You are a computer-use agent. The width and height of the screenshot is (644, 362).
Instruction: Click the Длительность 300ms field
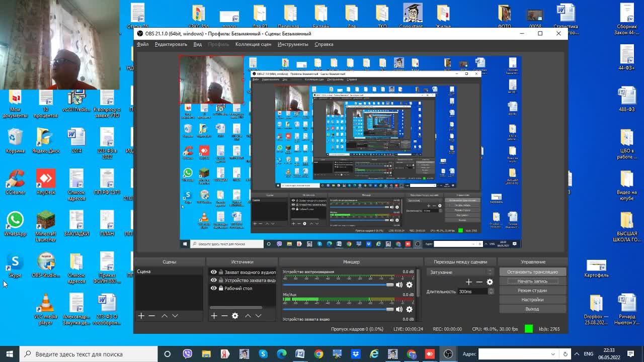(x=473, y=291)
